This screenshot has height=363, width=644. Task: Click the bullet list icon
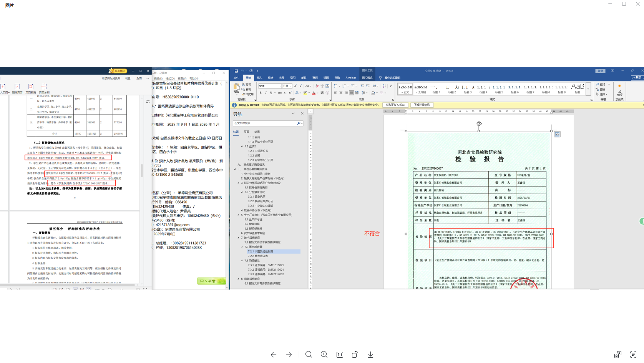point(335,86)
